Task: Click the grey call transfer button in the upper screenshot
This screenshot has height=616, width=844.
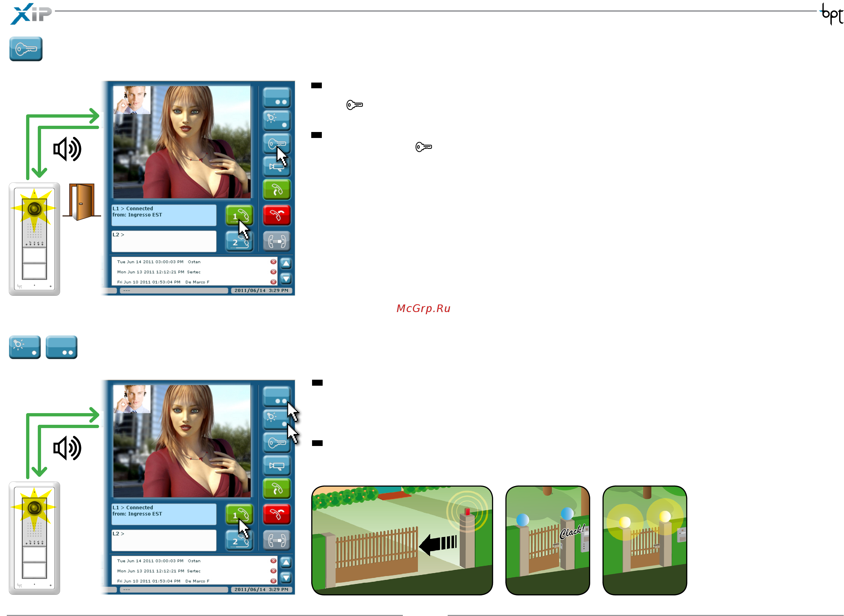Action: [276, 241]
